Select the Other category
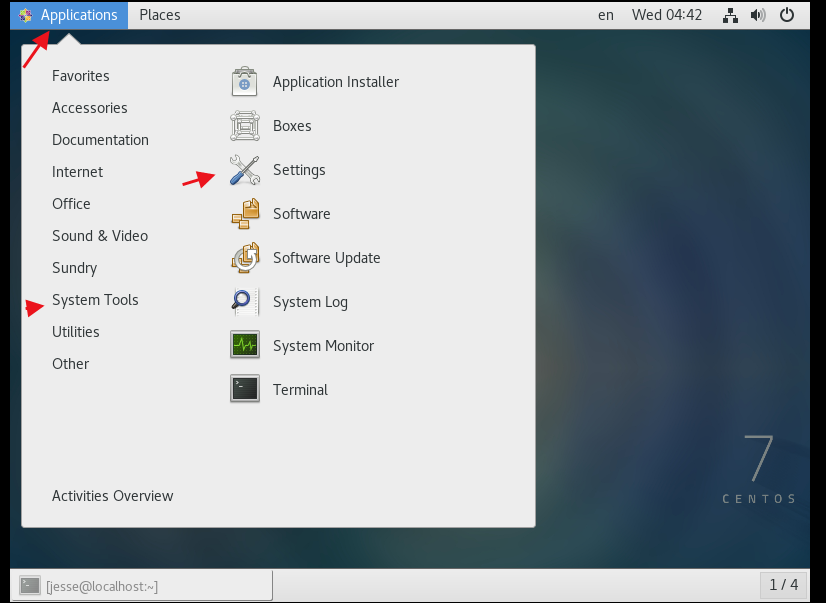Image resolution: width=826 pixels, height=603 pixels. pos(70,364)
